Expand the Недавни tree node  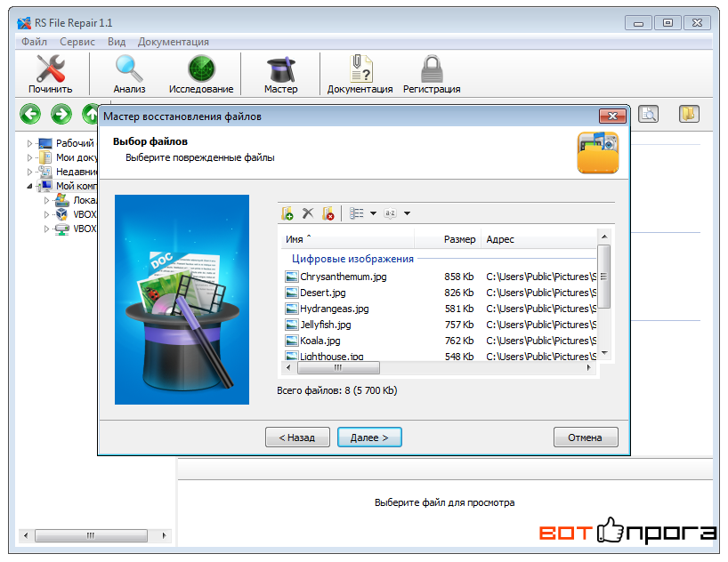(29, 173)
